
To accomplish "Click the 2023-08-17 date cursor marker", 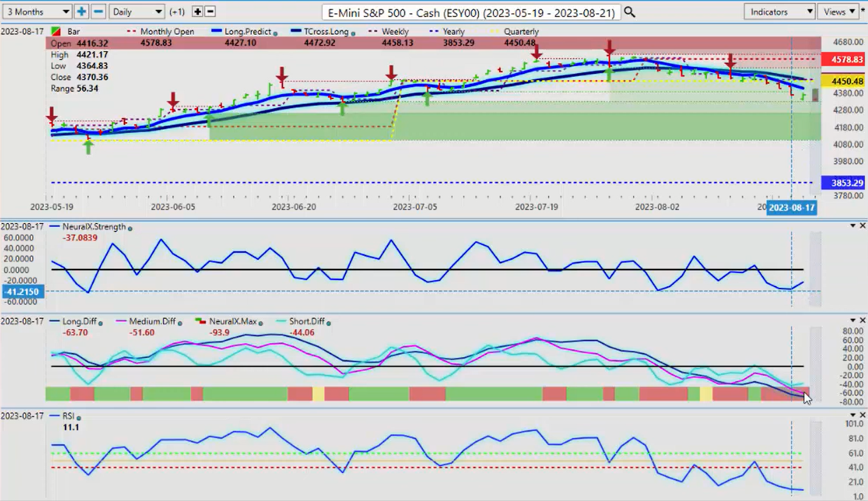I will (x=792, y=208).
